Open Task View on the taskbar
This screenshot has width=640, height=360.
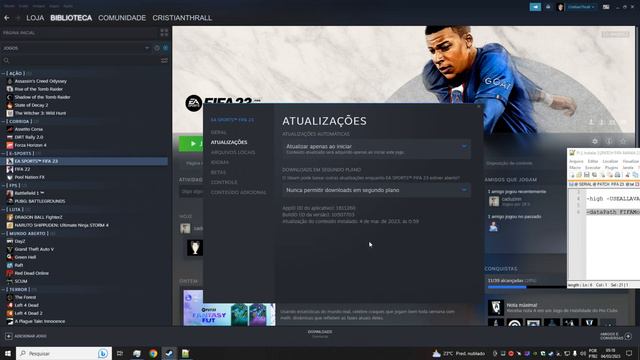point(120,353)
